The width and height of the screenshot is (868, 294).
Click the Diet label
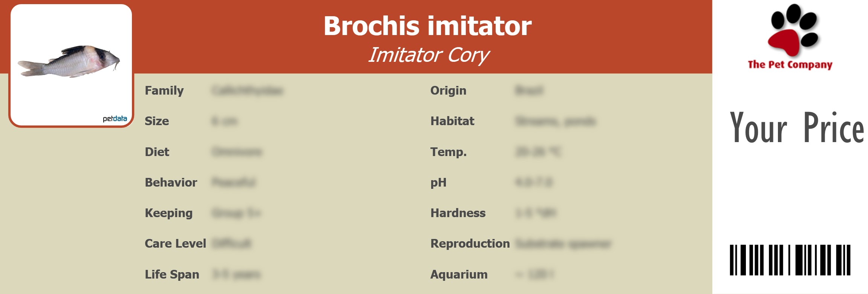pyautogui.click(x=157, y=152)
